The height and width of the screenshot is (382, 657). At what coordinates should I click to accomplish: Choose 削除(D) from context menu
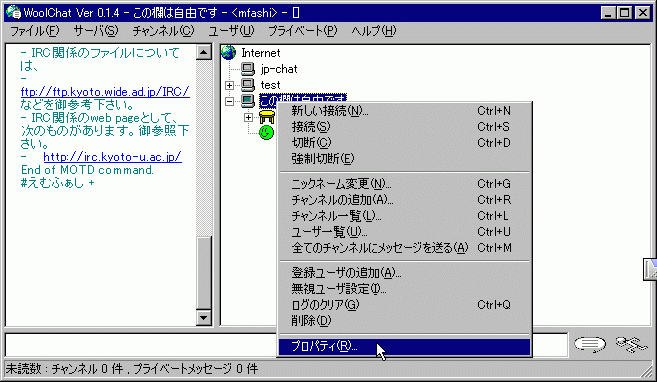point(404,321)
